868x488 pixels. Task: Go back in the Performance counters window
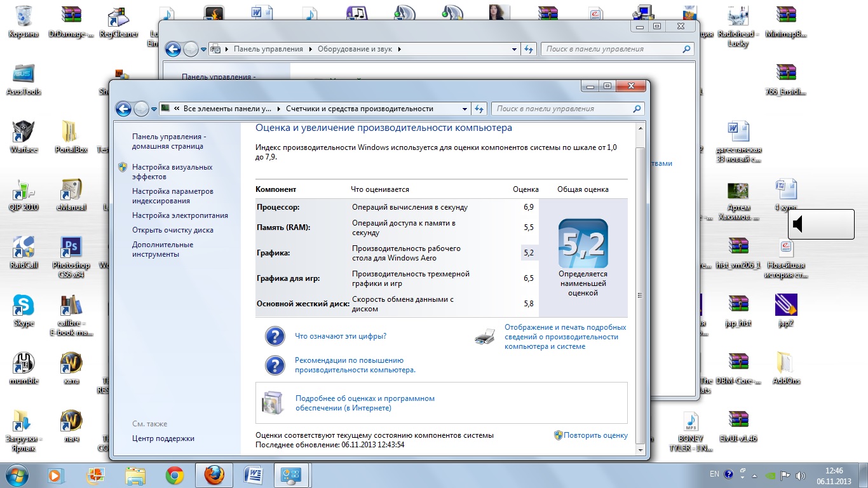(124, 109)
